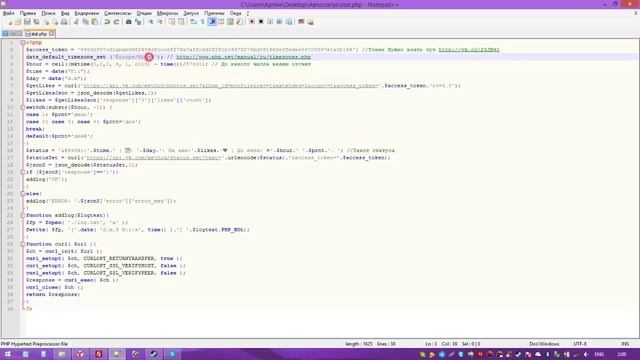Save recorded macro toolbar icon
The image size is (640, 360).
[289, 22]
